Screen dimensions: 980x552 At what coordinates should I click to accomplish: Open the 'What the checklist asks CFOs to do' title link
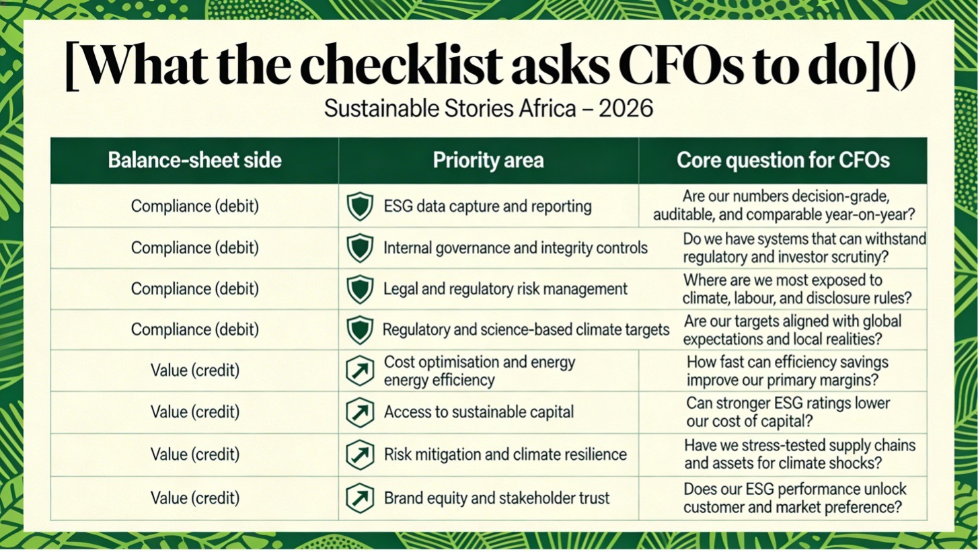pos(490,66)
